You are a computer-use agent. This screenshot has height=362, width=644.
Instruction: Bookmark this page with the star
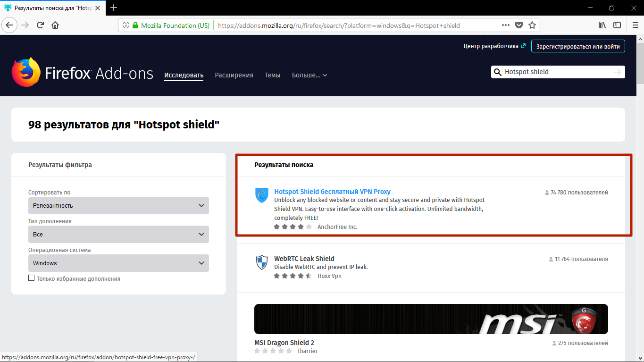point(532,25)
